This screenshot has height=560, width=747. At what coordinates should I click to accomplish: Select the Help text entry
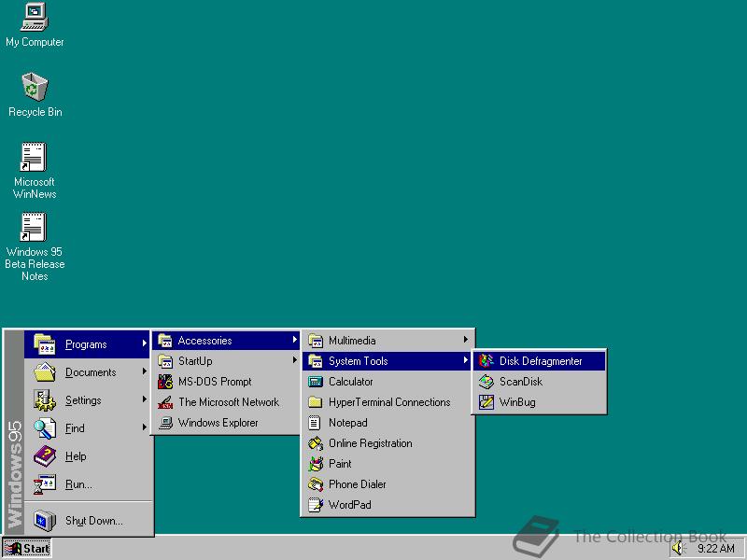click(76, 456)
